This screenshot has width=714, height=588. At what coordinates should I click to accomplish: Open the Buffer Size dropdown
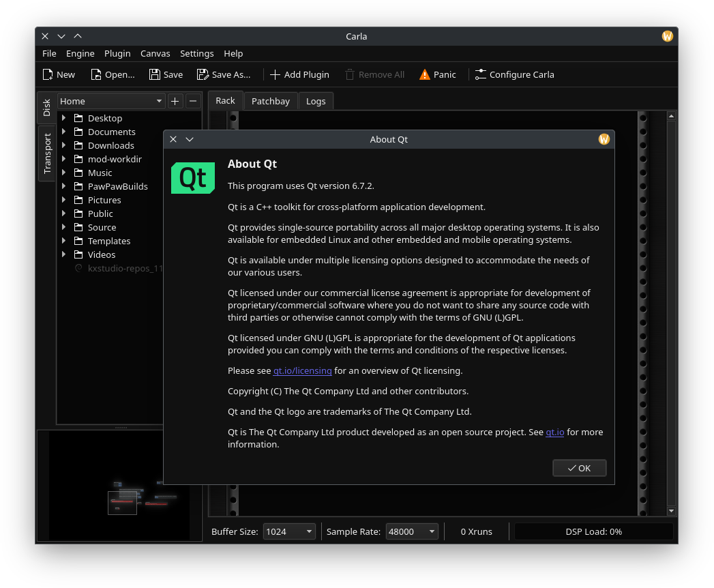coord(289,531)
